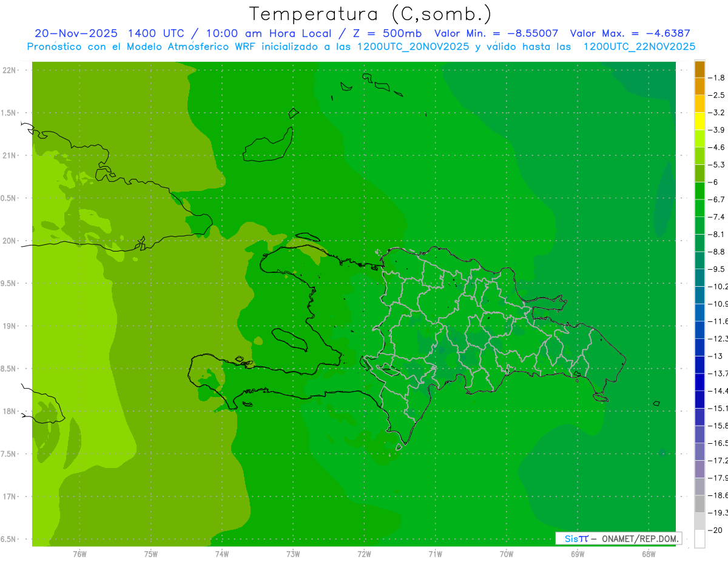Click the -3.9 color scale label
Viewport: 728px width, 562px height.
[x=716, y=130]
